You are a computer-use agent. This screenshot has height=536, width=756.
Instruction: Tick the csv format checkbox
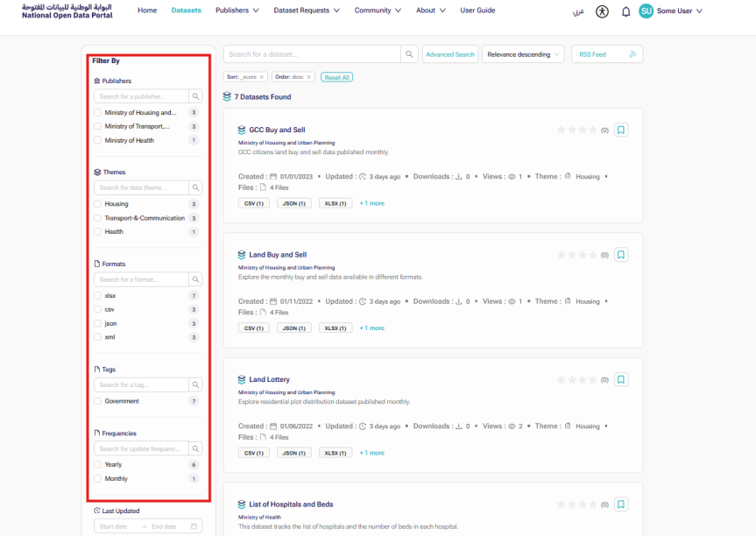(x=98, y=309)
